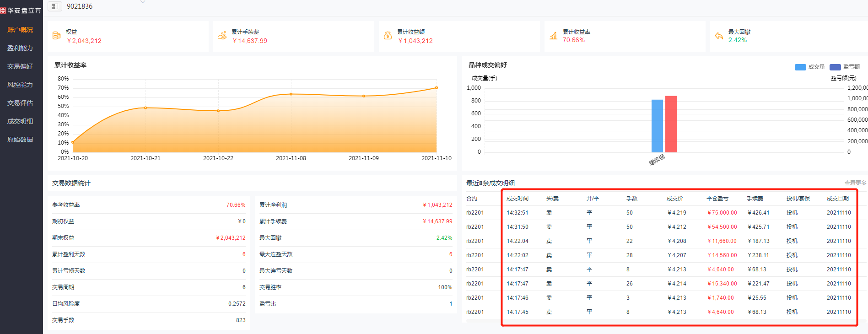
Task: Click the 2021-11-10 data point on chart
Action: 437,88
